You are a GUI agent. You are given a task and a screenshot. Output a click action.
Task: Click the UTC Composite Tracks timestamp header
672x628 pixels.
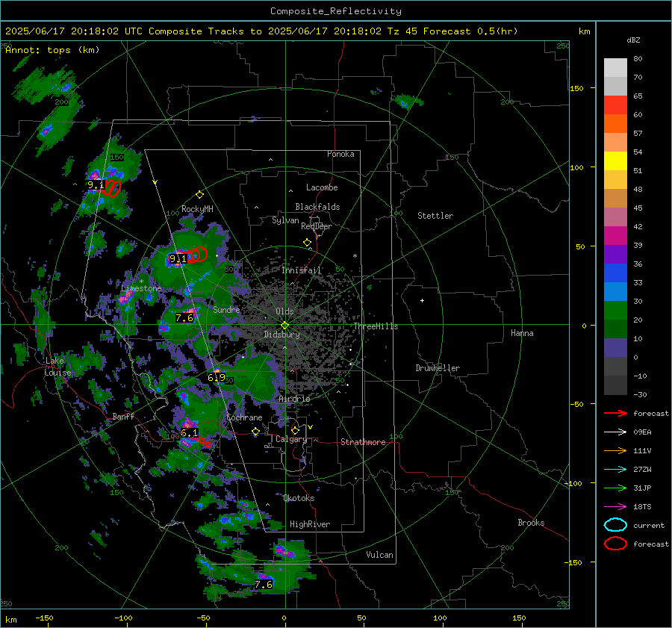point(261,31)
